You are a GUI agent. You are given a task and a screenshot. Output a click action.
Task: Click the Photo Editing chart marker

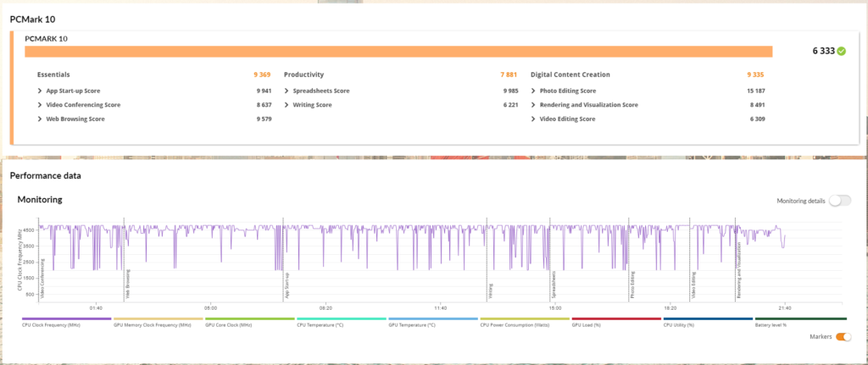pyautogui.click(x=632, y=286)
